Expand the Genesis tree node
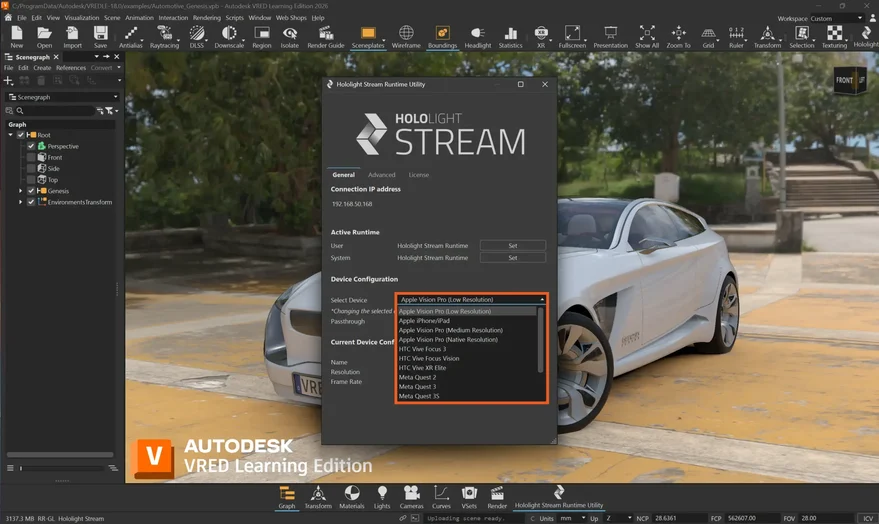 point(21,191)
